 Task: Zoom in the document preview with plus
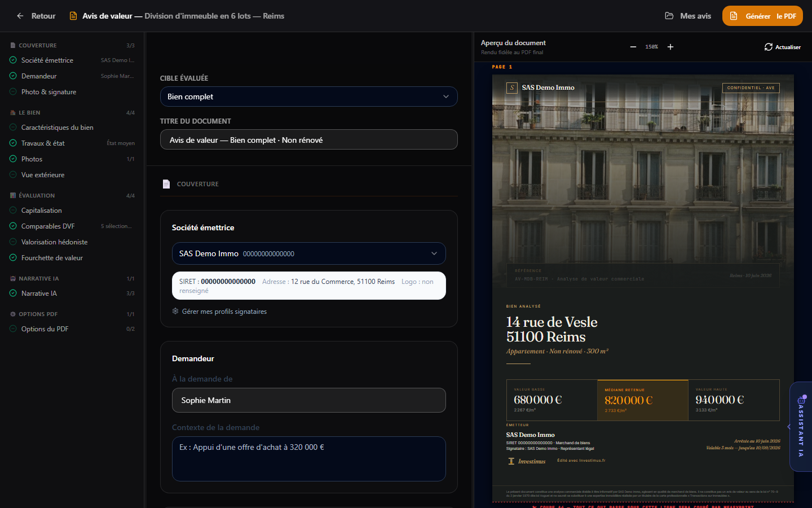670,47
